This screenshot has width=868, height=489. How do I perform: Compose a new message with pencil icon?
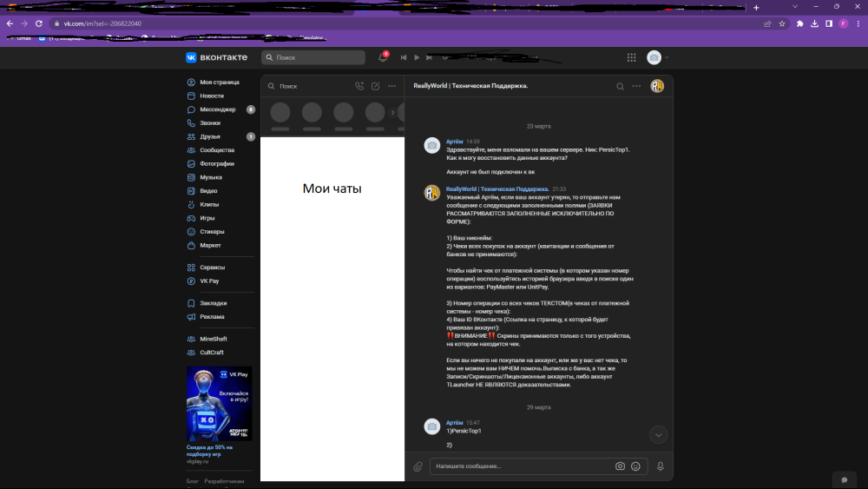(375, 86)
